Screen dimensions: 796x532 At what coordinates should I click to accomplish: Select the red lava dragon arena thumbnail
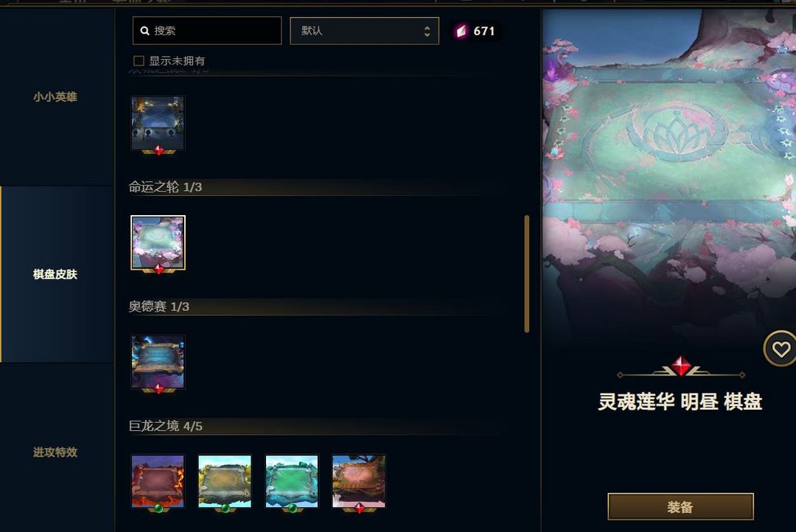coord(158,481)
